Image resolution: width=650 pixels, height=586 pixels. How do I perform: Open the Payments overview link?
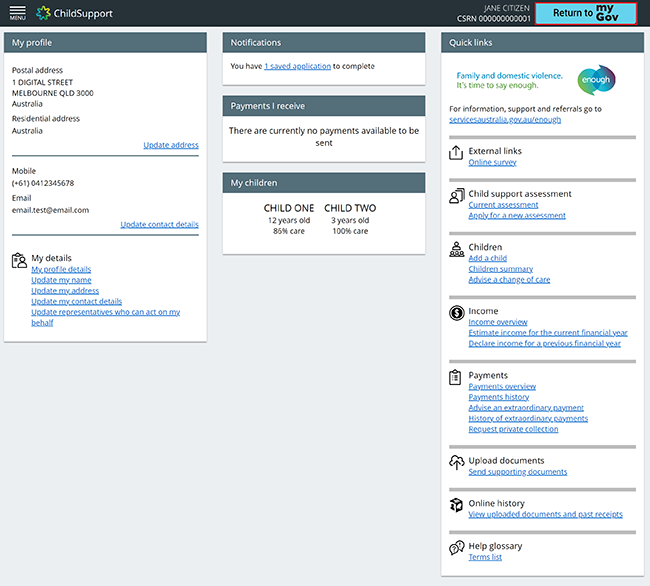[x=502, y=387]
